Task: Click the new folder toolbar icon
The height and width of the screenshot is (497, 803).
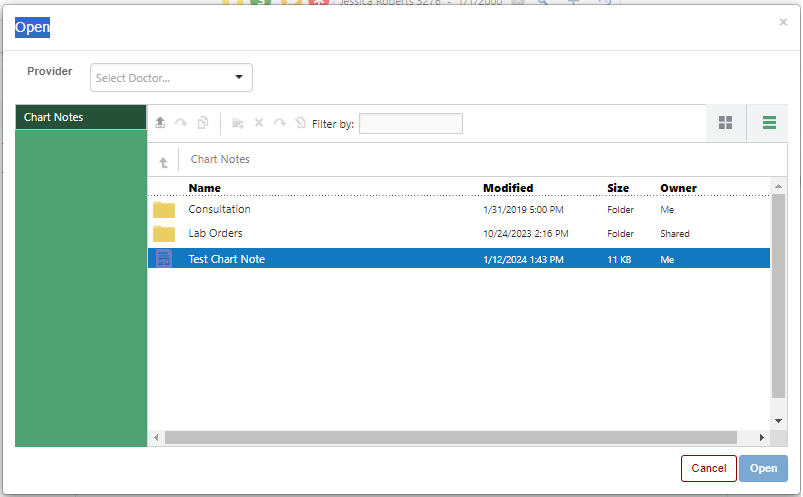Action: click(x=238, y=123)
